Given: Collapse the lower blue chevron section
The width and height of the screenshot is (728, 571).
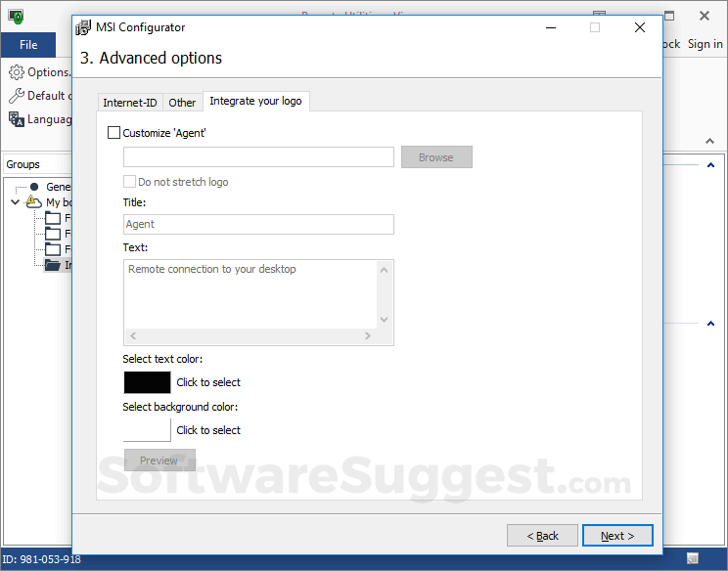Looking at the screenshot, I should [710, 323].
